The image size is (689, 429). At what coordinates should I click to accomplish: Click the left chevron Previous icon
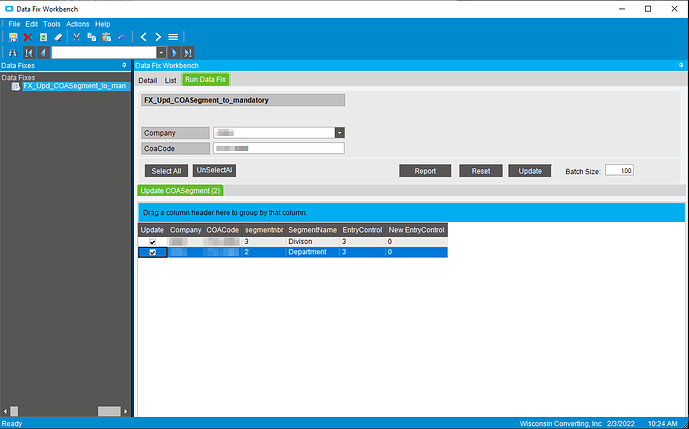click(143, 37)
